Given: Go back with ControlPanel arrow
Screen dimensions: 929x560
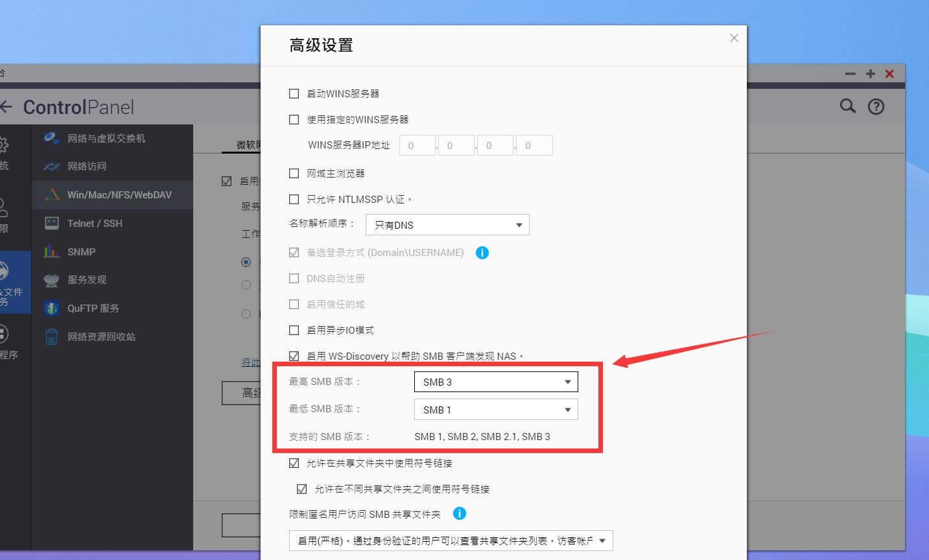Looking at the screenshot, I should pos(6,107).
